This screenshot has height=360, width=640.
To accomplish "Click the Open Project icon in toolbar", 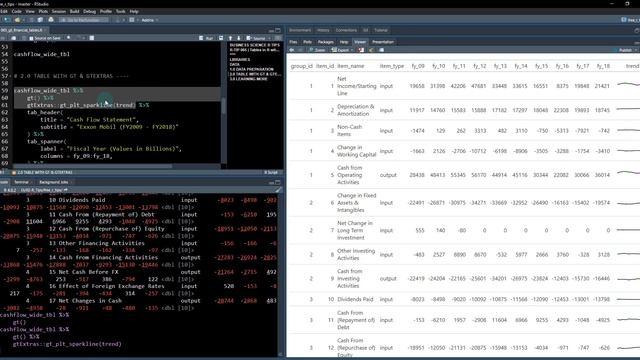I will 18,20.
